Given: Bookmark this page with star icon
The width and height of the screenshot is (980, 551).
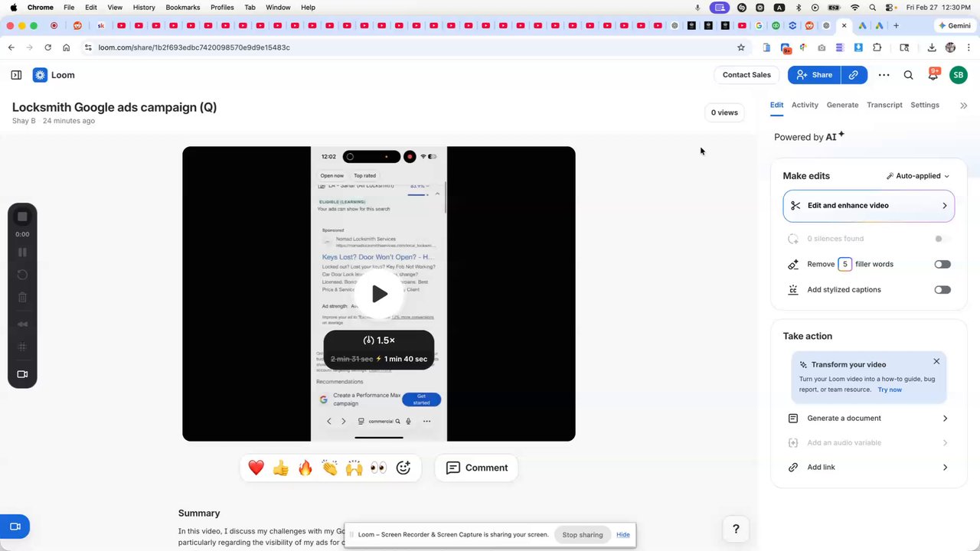Looking at the screenshot, I should tap(740, 47).
